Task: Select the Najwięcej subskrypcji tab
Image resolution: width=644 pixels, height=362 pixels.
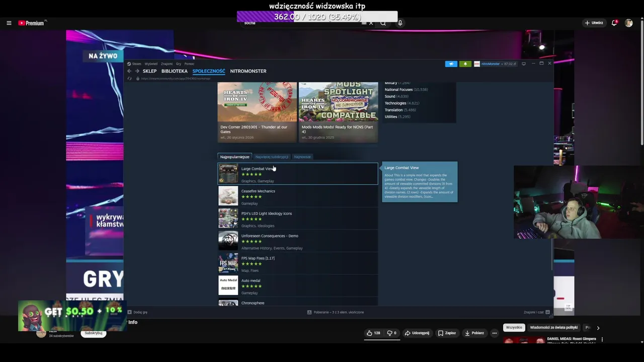Action: 272,157
